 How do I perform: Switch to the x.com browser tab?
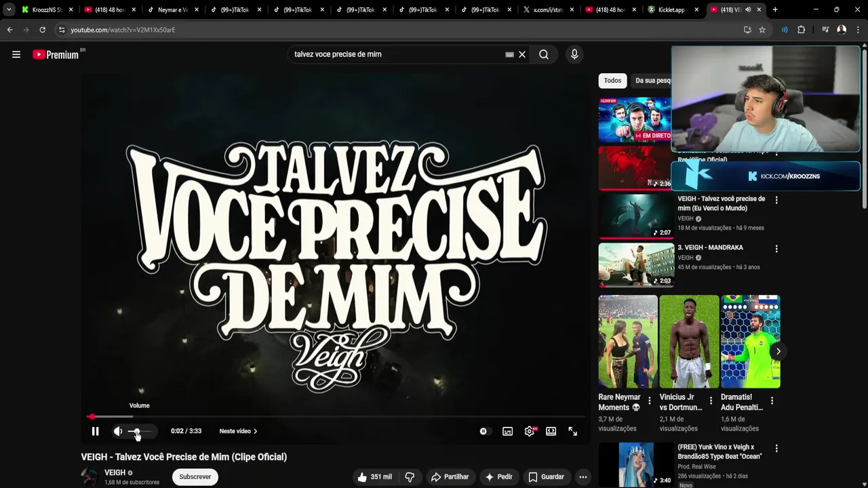tap(548, 10)
